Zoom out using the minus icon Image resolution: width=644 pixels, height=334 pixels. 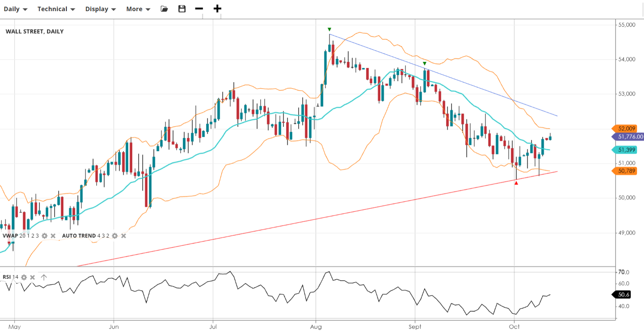click(x=199, y=9)
